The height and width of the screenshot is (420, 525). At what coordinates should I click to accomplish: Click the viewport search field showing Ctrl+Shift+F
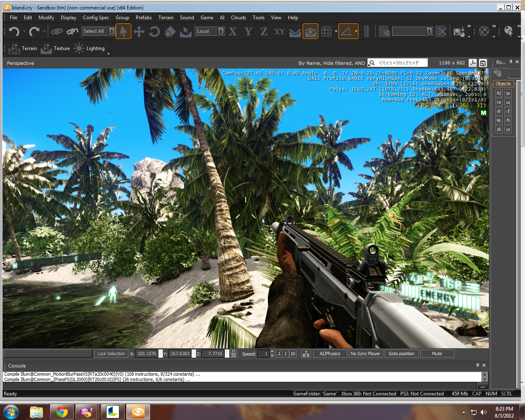point(397,63)
